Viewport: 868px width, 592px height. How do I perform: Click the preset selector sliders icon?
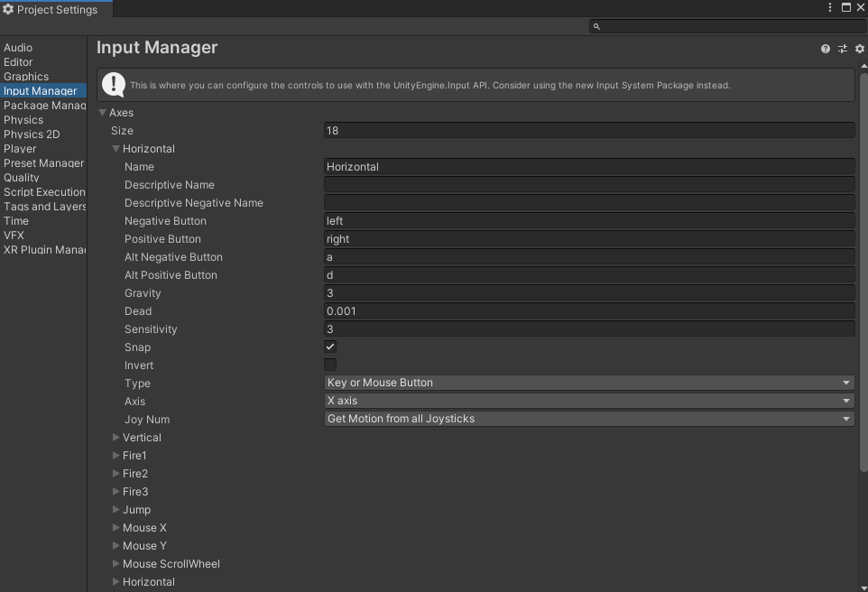(x=843, y=49)
